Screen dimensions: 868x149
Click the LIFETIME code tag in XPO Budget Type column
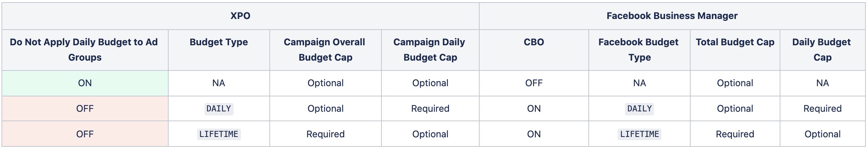tap(219, 134)
